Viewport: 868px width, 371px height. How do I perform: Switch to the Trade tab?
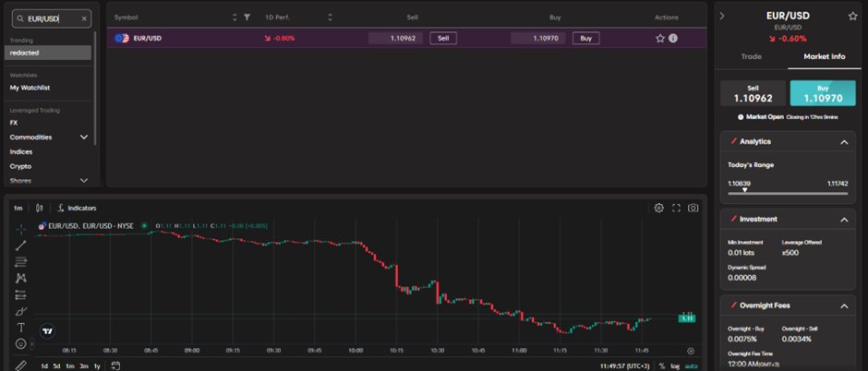coord(752,56)
